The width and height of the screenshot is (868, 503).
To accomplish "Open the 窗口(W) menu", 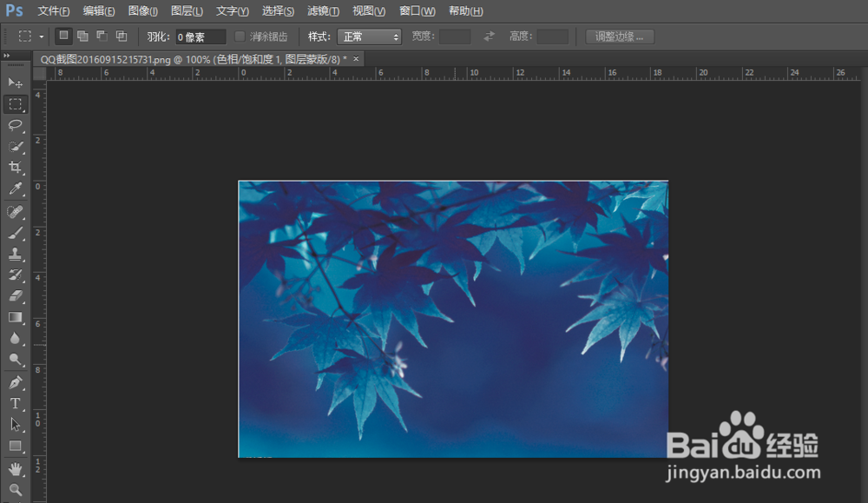I will (418, 11).
